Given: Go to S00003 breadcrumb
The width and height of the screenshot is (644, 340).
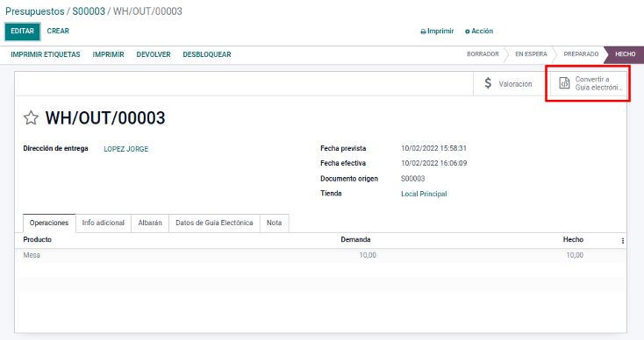Looking at the screenshot, I should 89,11.
